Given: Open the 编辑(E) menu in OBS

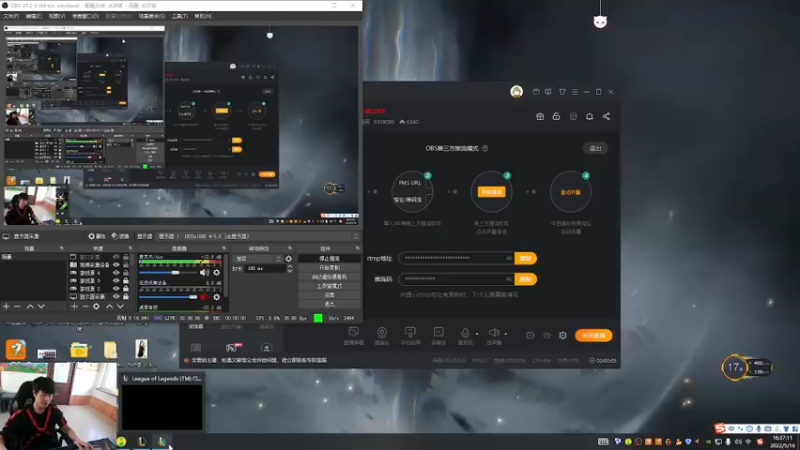Looking at the screenshot, I should click(34, 16).
